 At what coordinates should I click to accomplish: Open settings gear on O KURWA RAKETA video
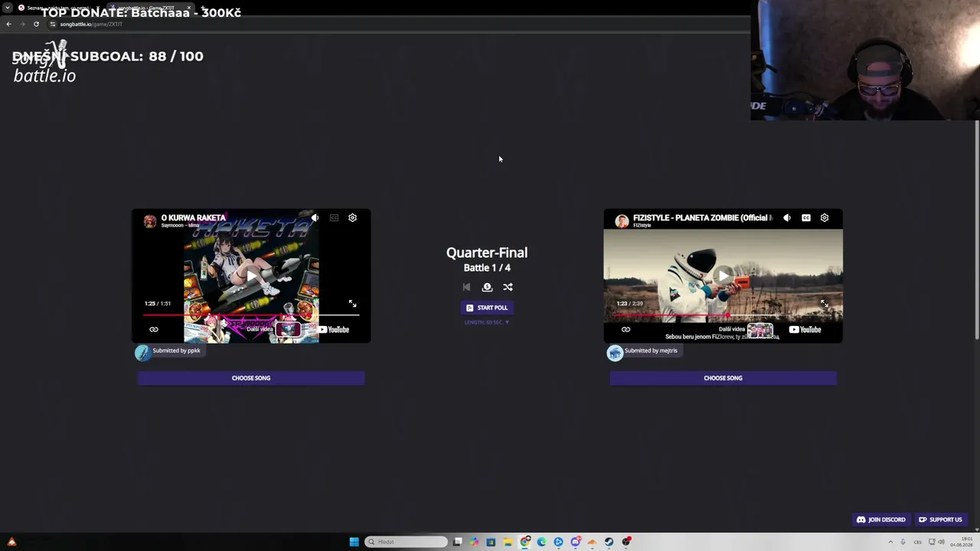point(352,218)
